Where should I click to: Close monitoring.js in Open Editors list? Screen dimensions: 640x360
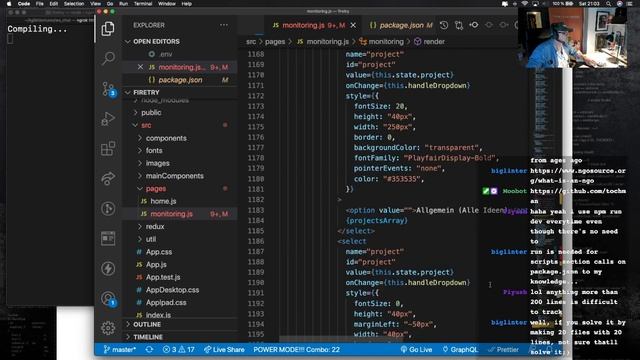(x=140, y=67)
